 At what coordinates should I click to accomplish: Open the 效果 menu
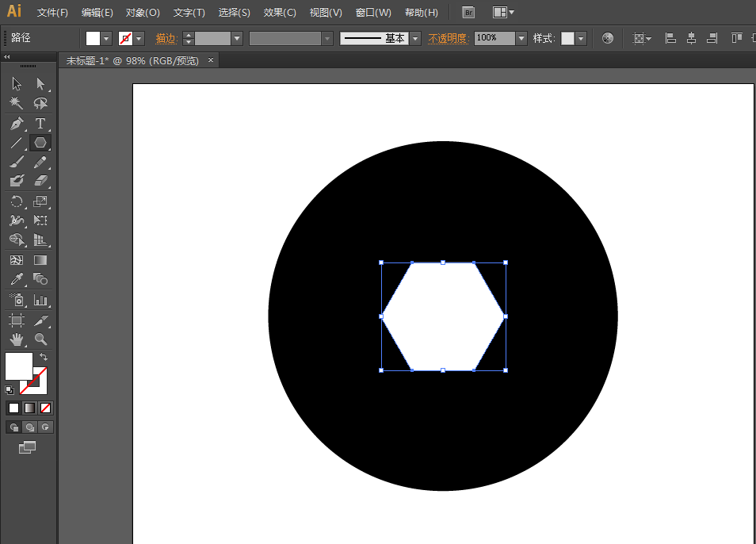281,12
